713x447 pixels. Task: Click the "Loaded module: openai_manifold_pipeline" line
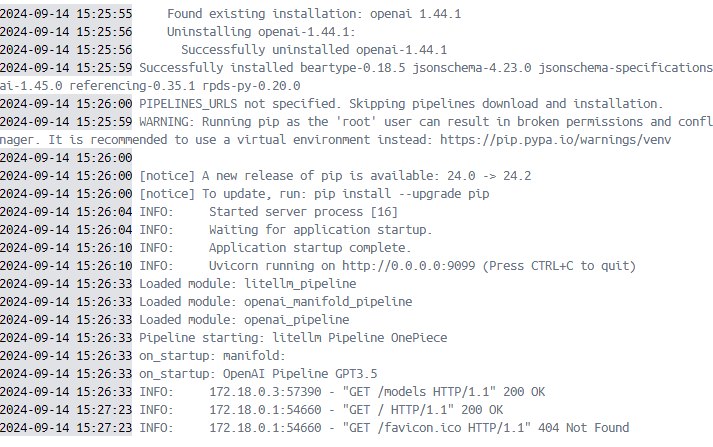coord(276,302)
